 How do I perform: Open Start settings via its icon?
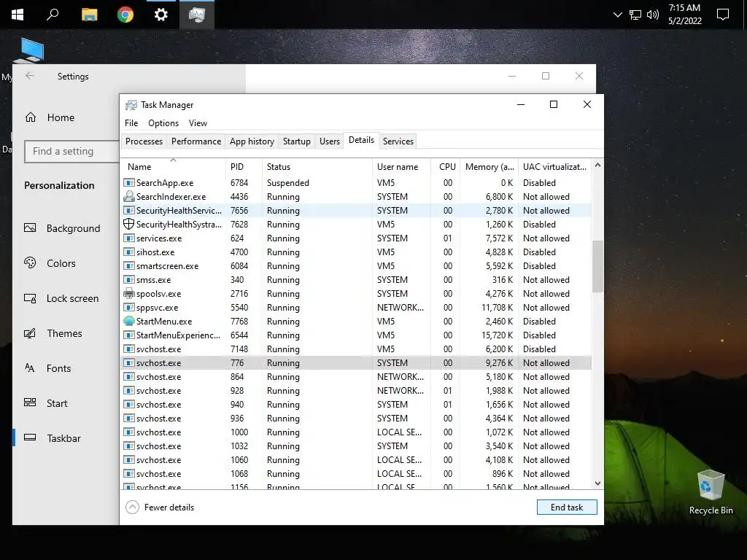[30, 402]
